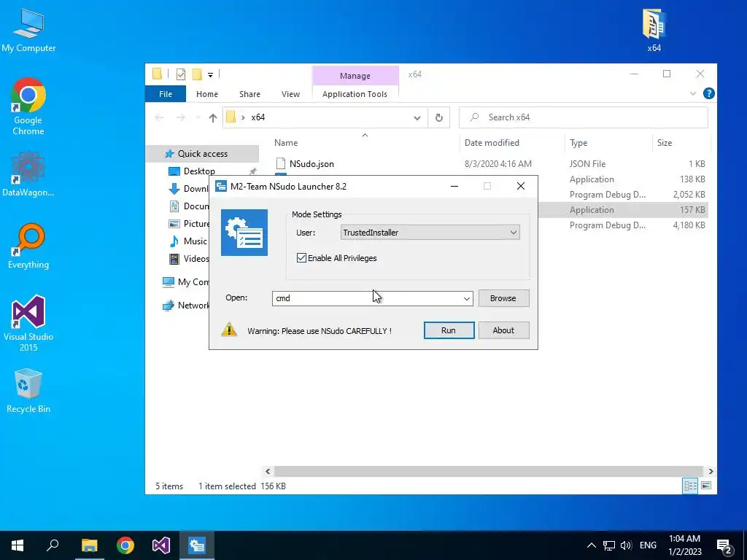
Task: Open the taskbar clock and date
Action: [684, 545]
